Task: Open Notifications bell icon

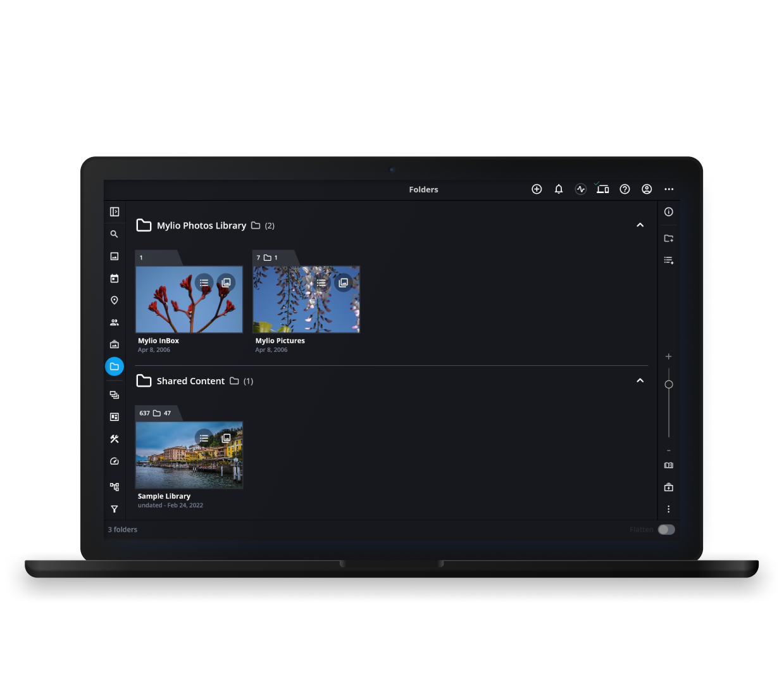Action: pos(559,189)
